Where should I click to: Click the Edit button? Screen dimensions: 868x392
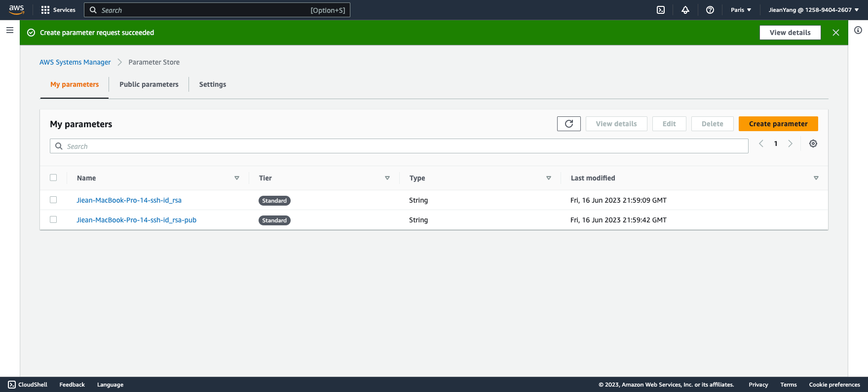pyautogui.click(x=669, y=124)
